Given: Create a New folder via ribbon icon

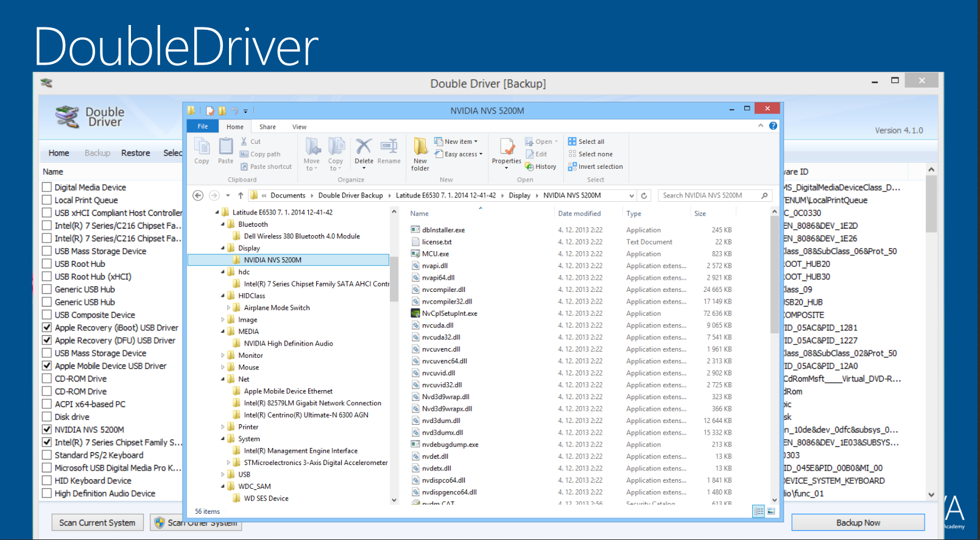Looking at the screenshot, I should click(420, 147).
